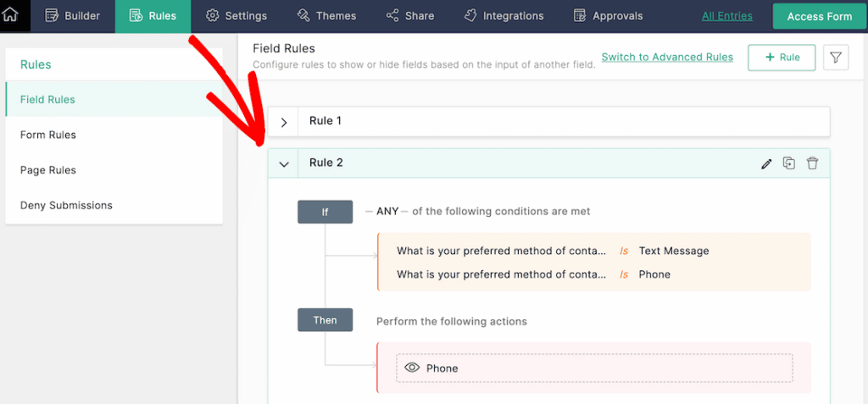Click the home icon in top bar

coord(10,15)
